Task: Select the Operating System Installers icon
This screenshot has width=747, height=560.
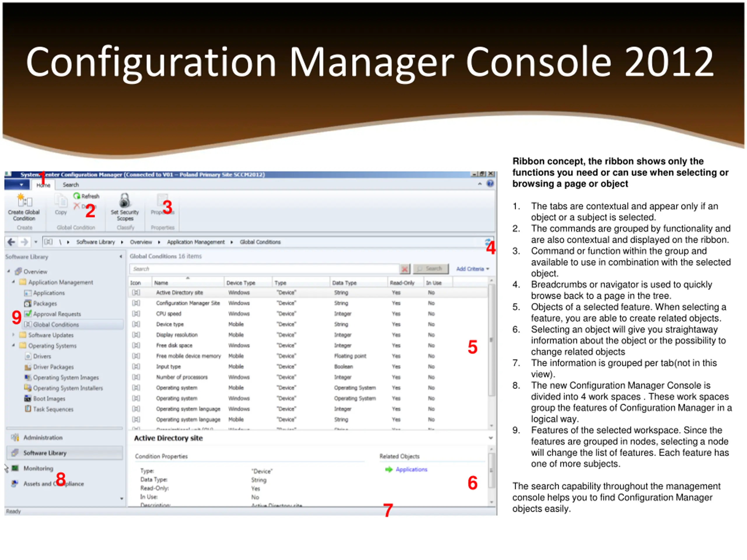Action: point(28,388)
